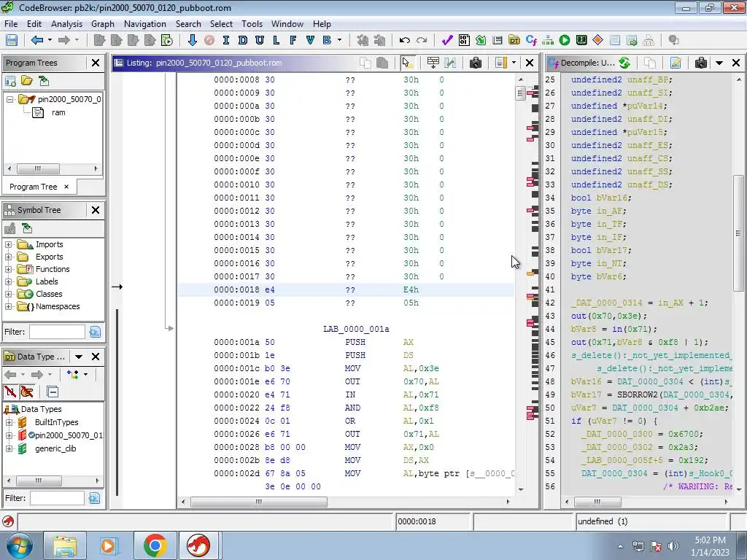Image resolution: width=747 pixels, height=560 pixels.
Task: Display the Function Graph hierarchy icon
Action: point(548,41)
